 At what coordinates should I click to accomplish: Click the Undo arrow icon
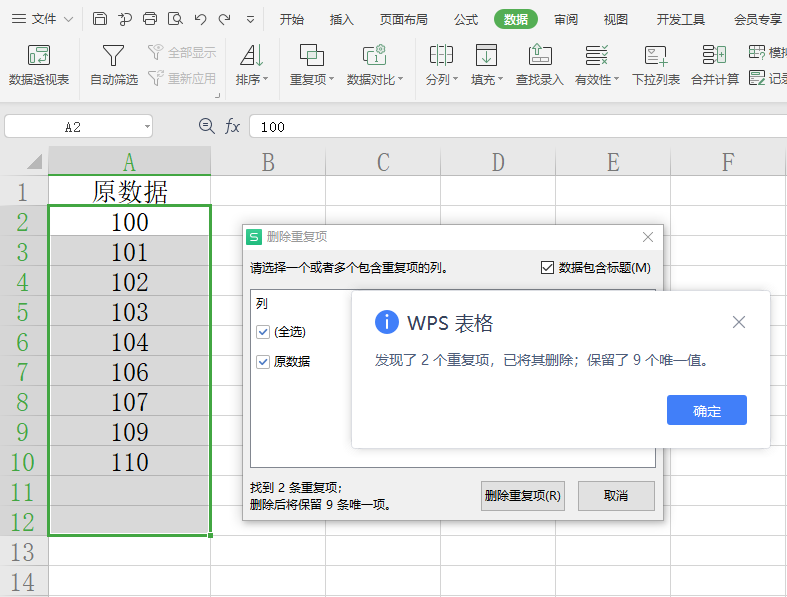tap(200, 19)
